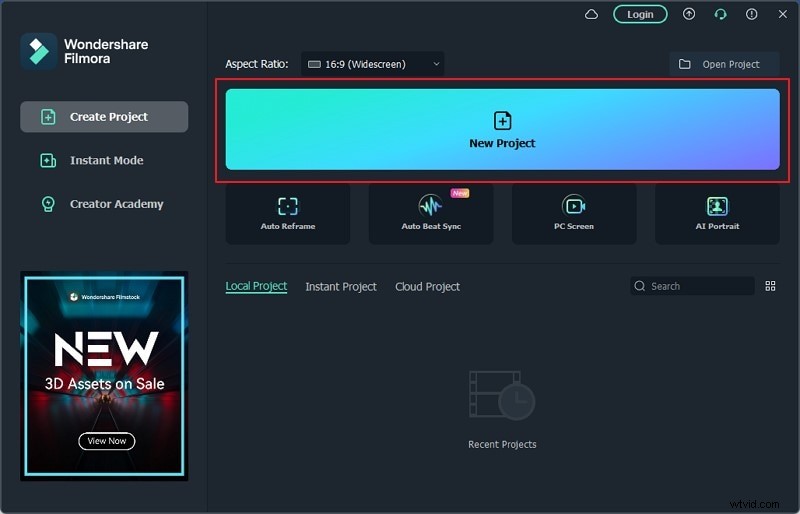Screen dimensions: 800x514
Task: Click the New Project button
Action: point(502,130)
